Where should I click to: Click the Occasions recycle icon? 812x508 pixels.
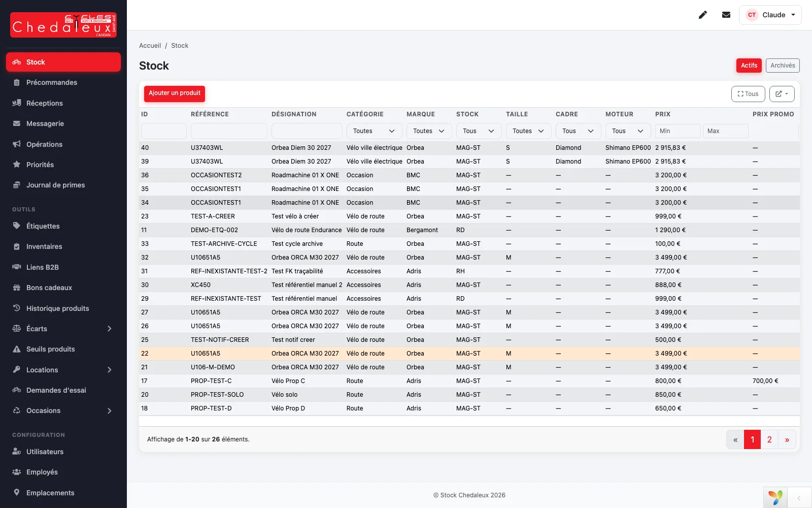tap(17, 410)
